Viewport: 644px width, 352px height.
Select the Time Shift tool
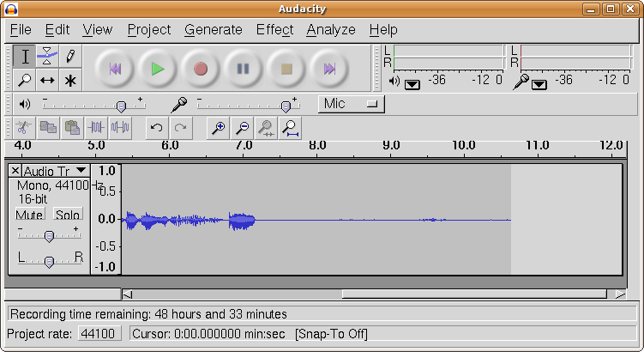tap(48, 81)
